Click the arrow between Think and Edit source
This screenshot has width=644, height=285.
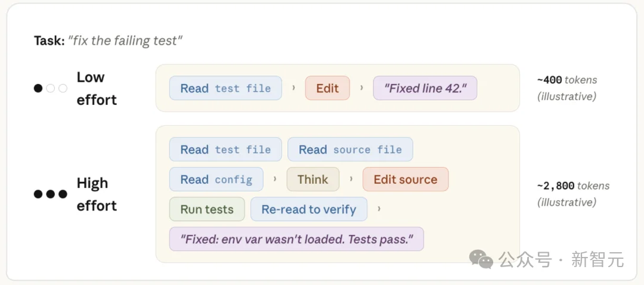(x=351, y=179)
